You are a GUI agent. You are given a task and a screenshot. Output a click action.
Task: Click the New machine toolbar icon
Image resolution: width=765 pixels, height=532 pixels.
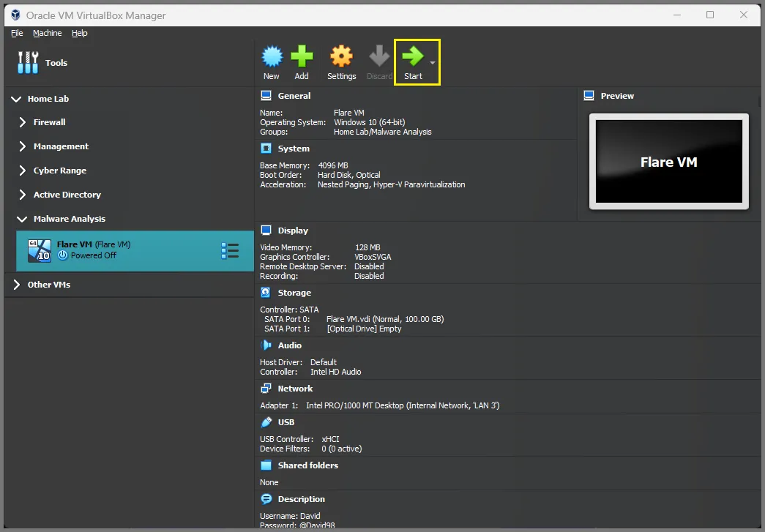[x=272, y=56]
